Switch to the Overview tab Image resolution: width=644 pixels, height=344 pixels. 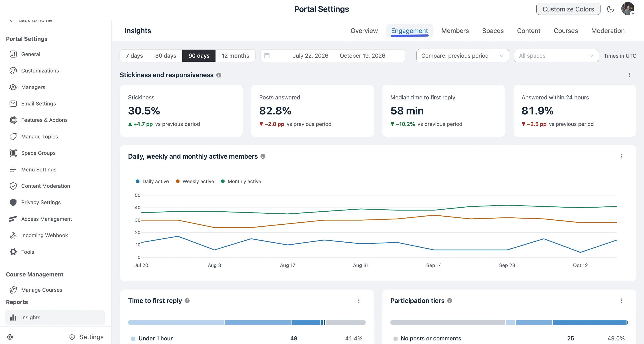(x=364, y=31)
